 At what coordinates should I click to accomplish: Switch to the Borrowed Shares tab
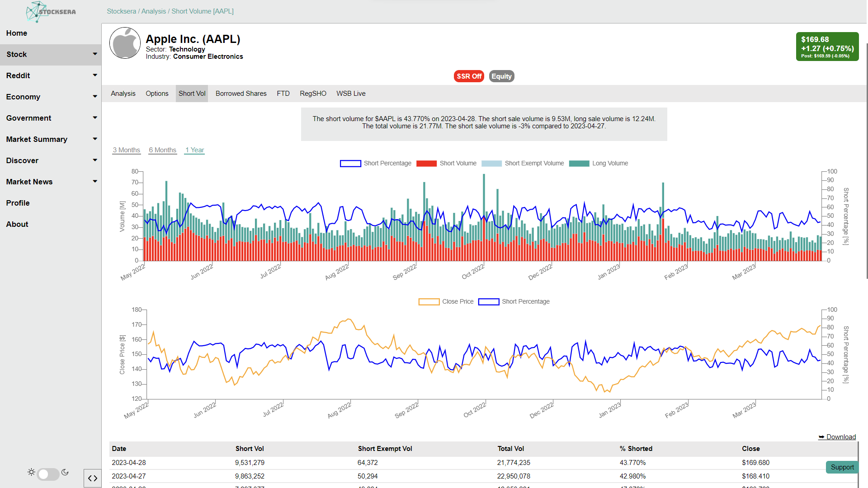(241, 94)
